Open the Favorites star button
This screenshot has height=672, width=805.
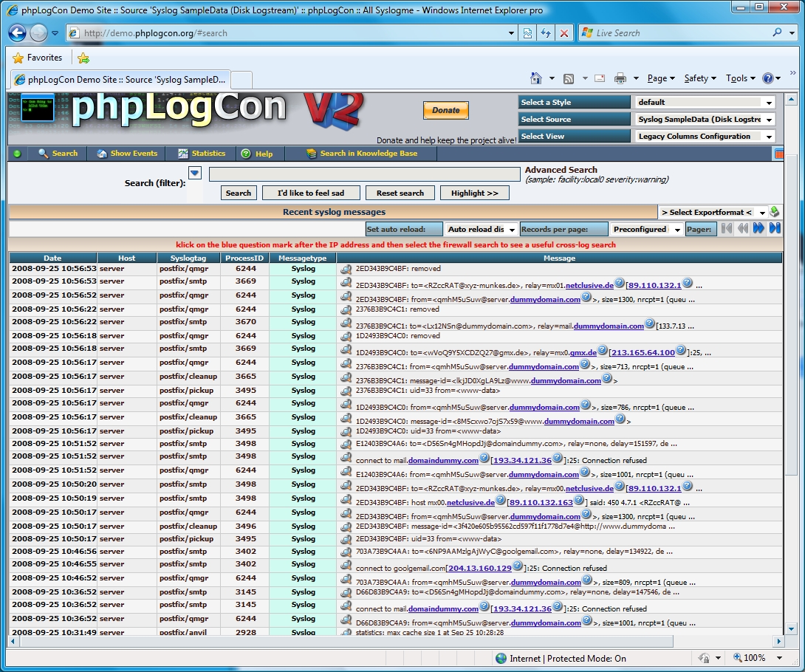37,58
